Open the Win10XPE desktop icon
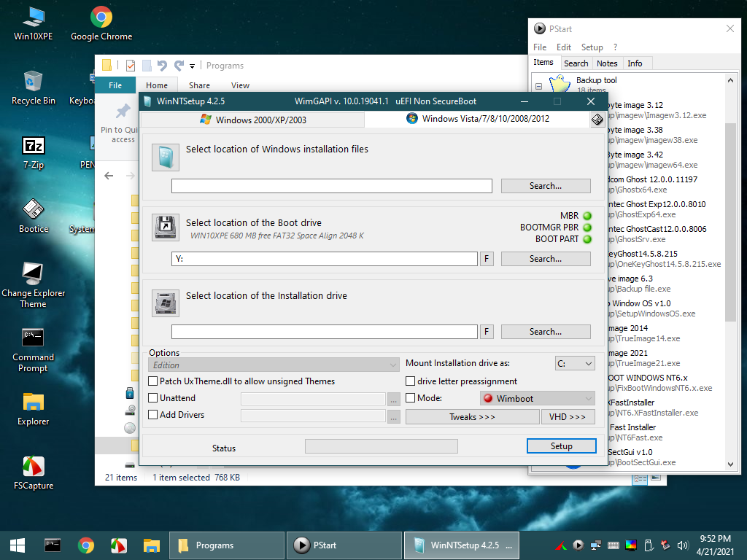The width and height of the screenshot is (747, 560). [34, 24]
